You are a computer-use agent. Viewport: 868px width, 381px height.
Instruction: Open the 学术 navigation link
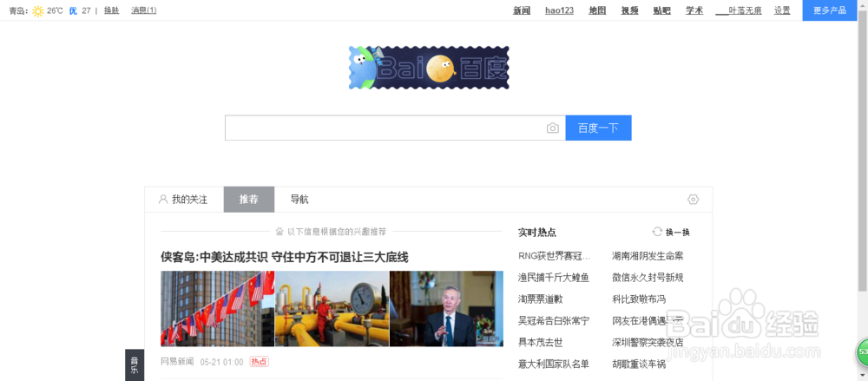[694, 10]
